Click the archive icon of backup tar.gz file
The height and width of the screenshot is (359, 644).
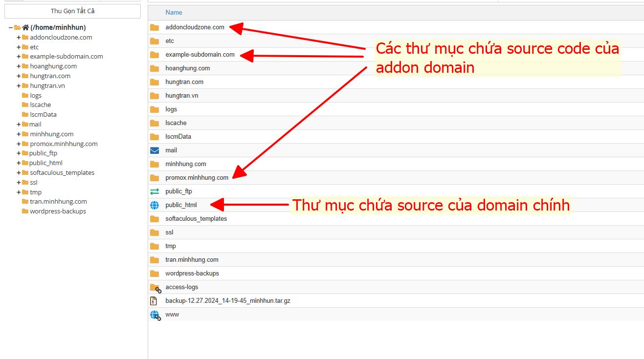(x=154, y=301)
